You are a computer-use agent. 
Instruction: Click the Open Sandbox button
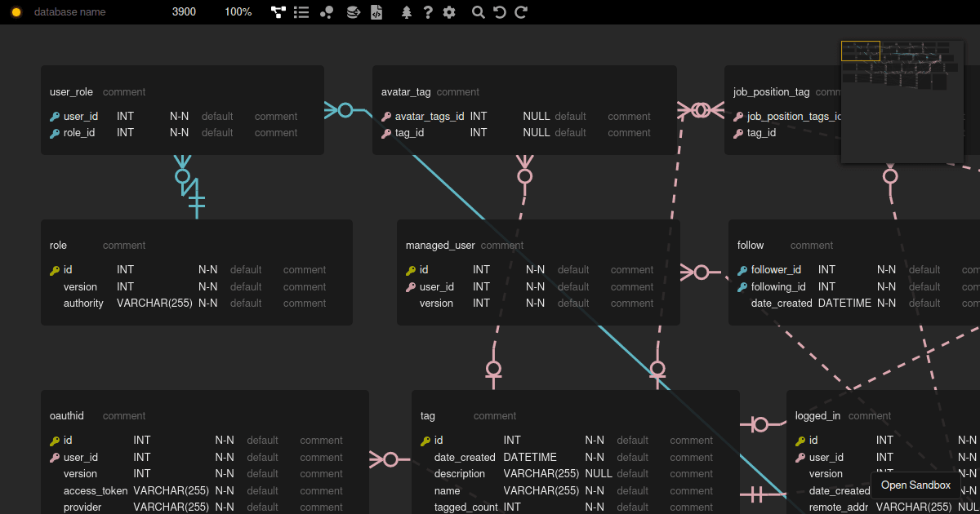[x=915, y=485]
